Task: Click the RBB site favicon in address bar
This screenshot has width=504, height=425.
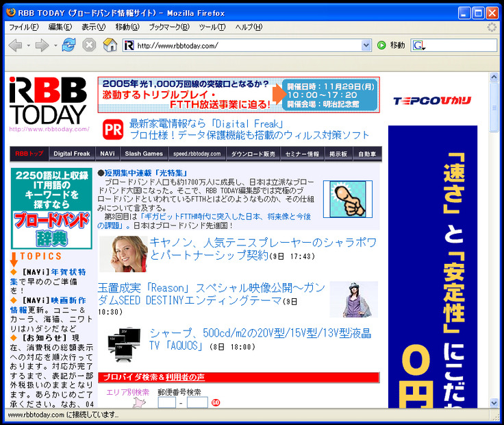Action: point(129,45)
